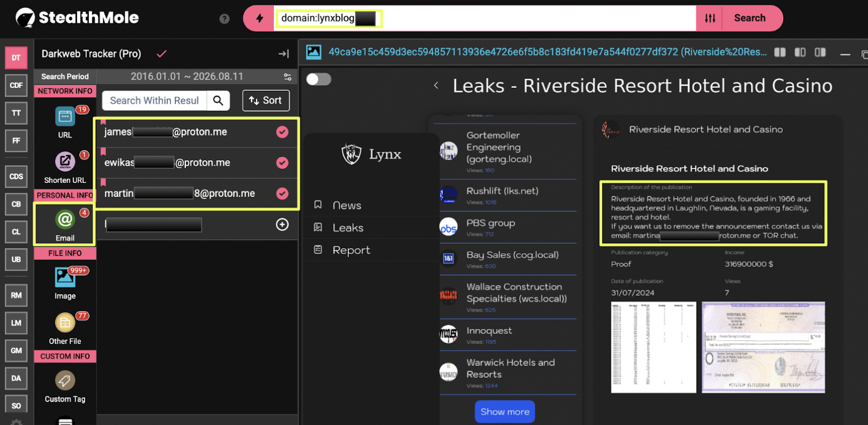This screenshot has width=868, height=425.
Task: Open the Sort options
Action: (266, 100)
